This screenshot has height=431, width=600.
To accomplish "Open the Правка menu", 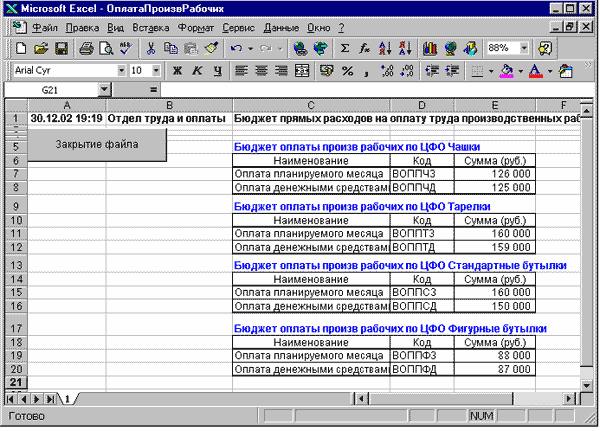I will click(x=82, y=28).
